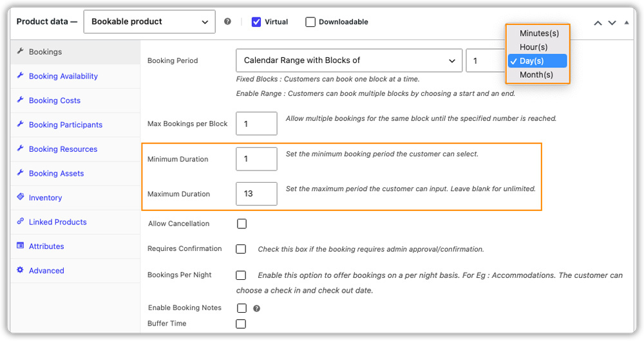
Task: Click the Max Bookings per Block label
Action: coord(187,124)
